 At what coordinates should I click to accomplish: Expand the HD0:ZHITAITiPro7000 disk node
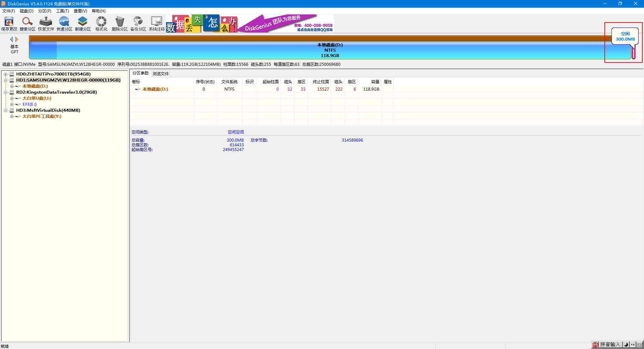click(6, 74)
